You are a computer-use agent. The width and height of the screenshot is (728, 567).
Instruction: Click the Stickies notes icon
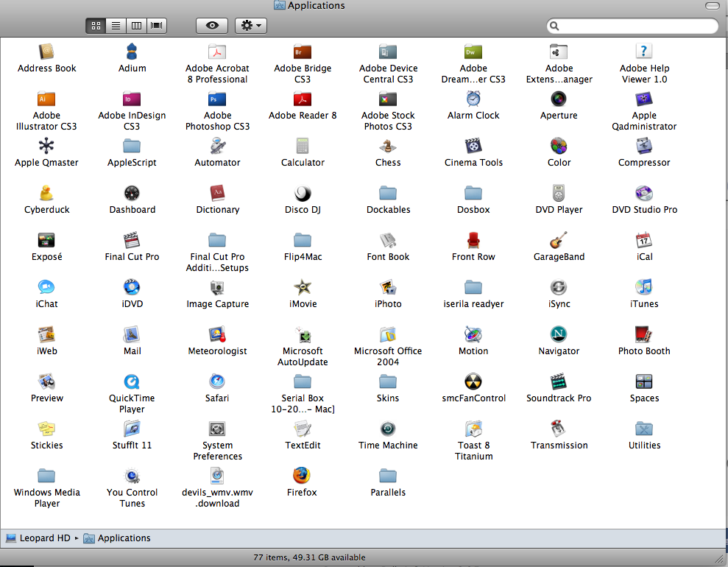tap(46, 429)
